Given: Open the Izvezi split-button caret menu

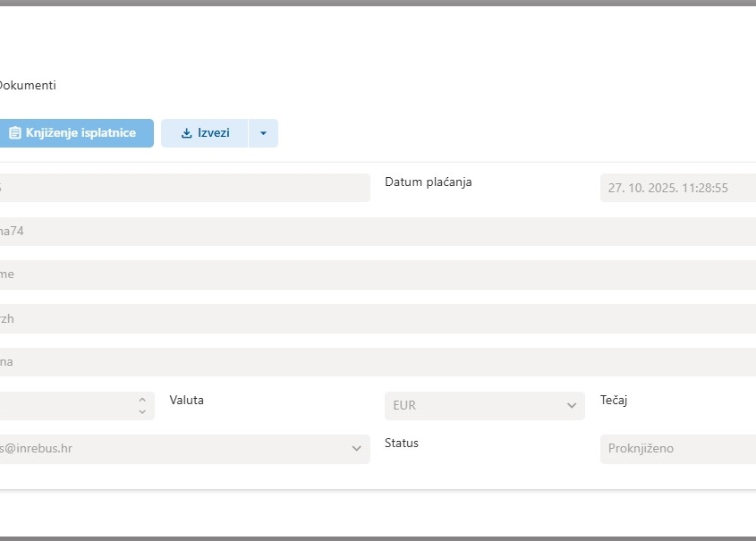Looking at the screenshot, I should point(263,133).
